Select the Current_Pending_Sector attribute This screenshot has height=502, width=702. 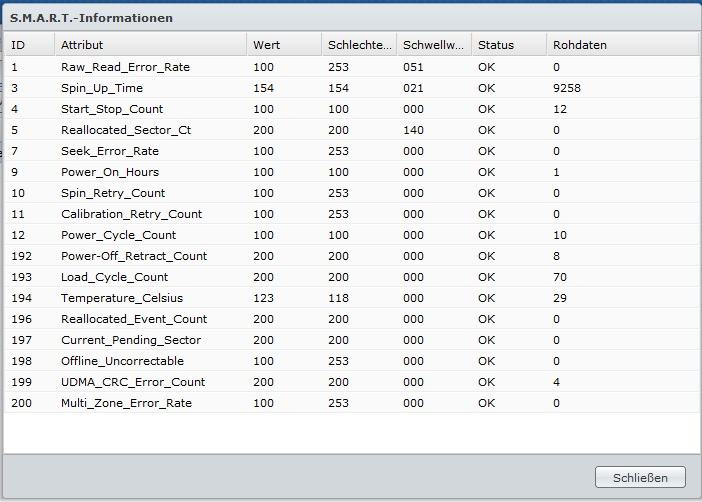coord(131,340)
